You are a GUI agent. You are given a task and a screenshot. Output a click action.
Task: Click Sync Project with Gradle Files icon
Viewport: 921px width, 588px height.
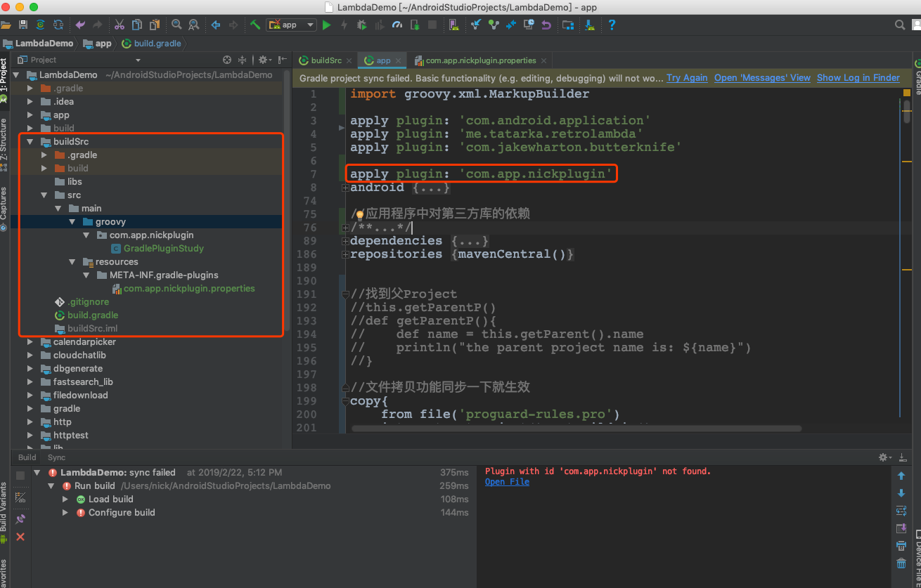point(40,25)
